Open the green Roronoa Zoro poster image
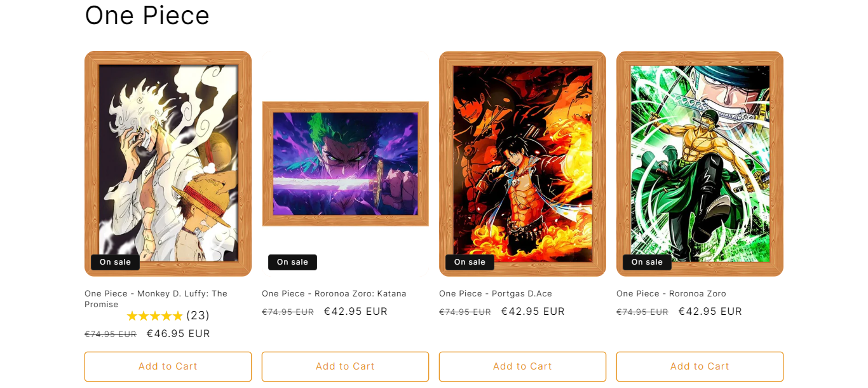The width and height of the screenshot is (868, 388). [x=700, y=163]
